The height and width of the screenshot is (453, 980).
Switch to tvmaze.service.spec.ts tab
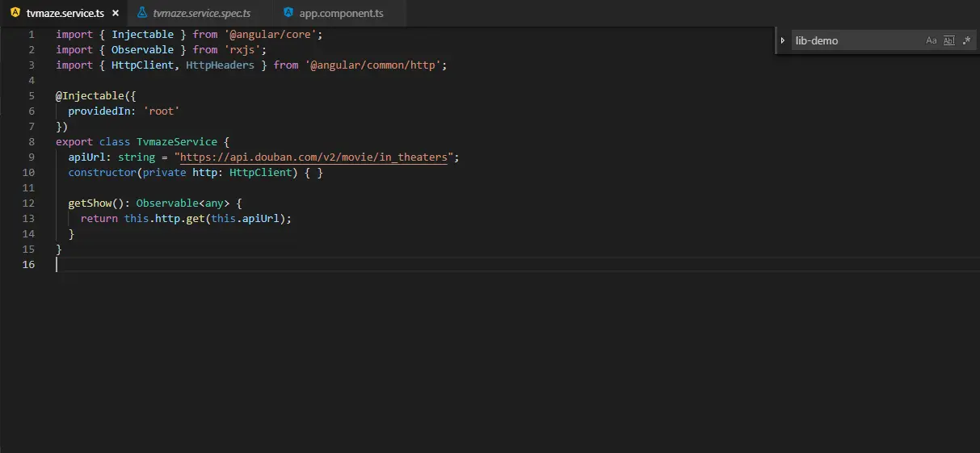point(201,14)
